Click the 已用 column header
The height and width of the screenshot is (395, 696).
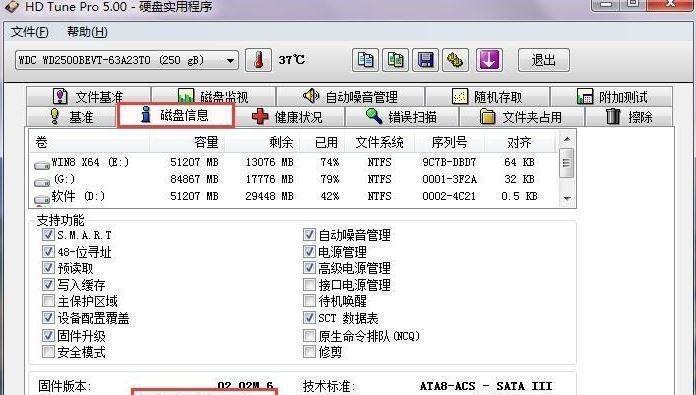[x=322, y=142]
